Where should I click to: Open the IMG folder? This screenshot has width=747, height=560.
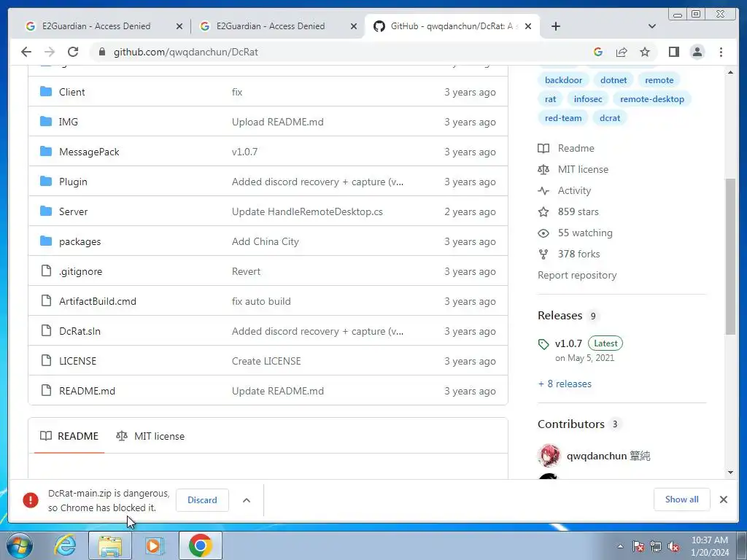pyautogui.click(x=68, y=122)
